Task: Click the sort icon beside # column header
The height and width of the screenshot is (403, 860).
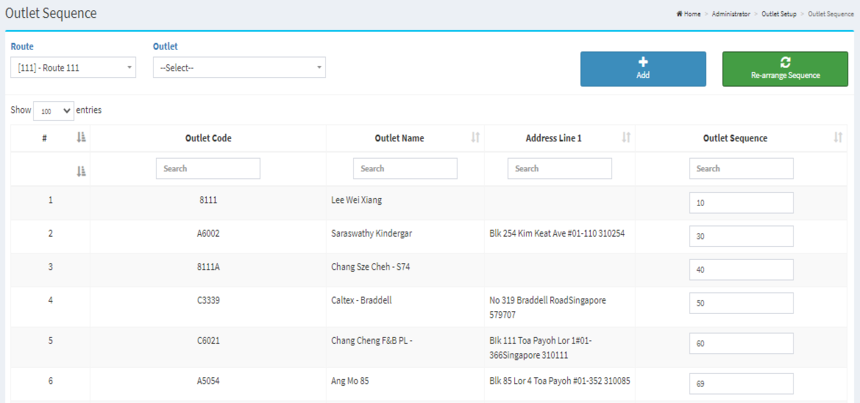Action: tap(81, 138)
